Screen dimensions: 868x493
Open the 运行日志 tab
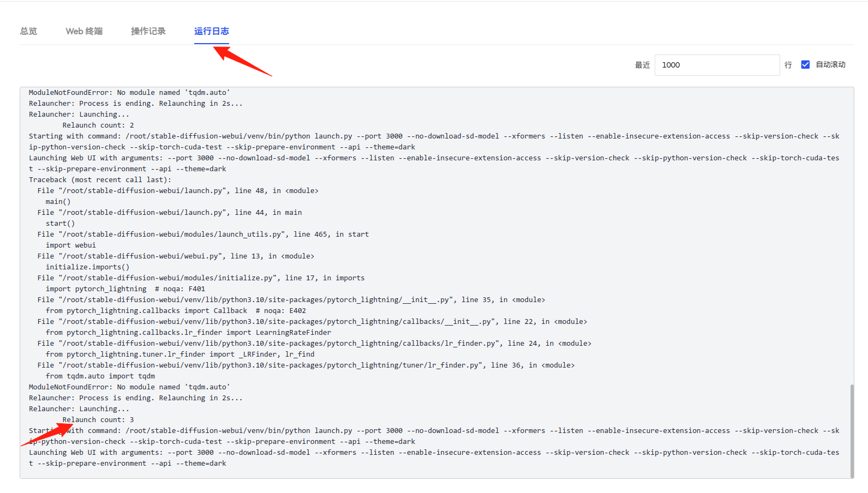[211, 31]
